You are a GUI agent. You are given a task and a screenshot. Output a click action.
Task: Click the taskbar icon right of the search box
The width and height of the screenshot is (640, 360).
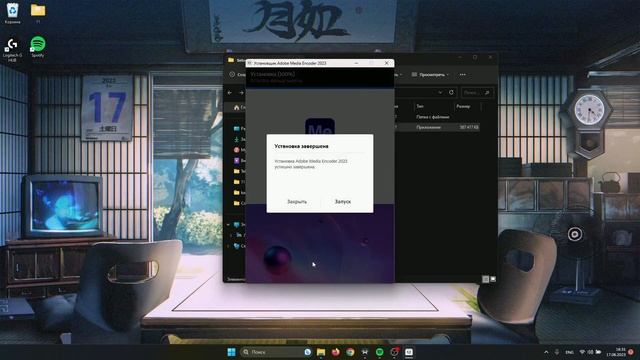307,352
